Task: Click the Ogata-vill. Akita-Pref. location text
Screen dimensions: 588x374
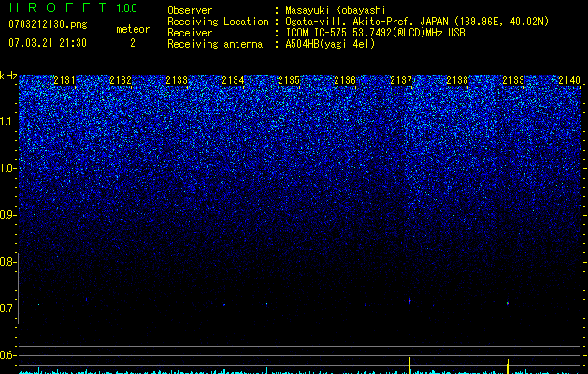Action: pos(417,22)
